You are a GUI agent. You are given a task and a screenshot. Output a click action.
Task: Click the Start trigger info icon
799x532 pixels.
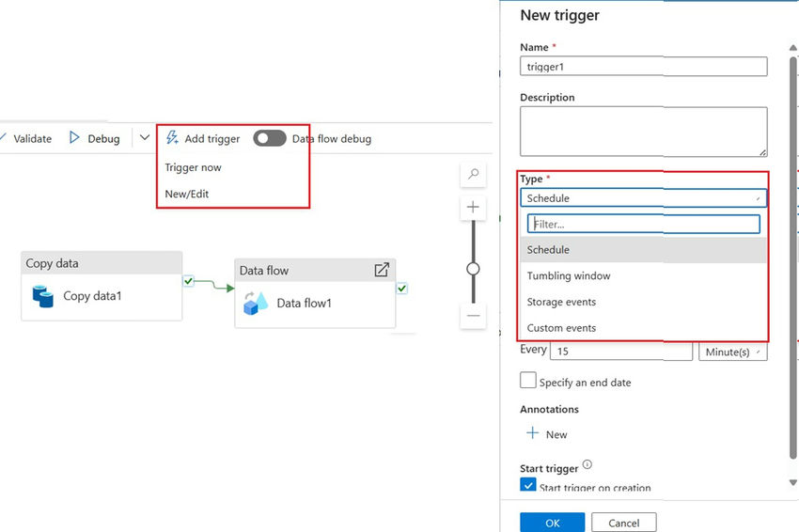587,464
